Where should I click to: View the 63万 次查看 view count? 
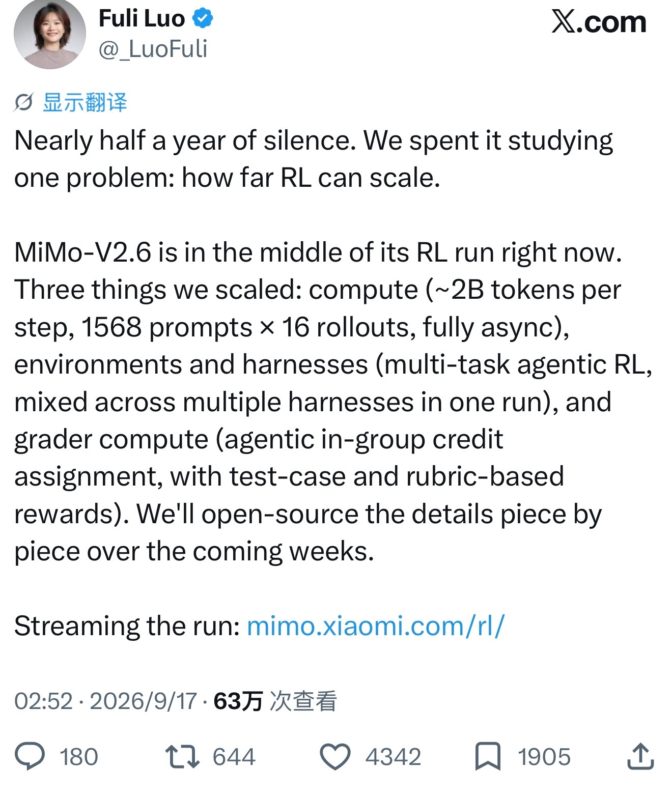(x=275, y=701)
